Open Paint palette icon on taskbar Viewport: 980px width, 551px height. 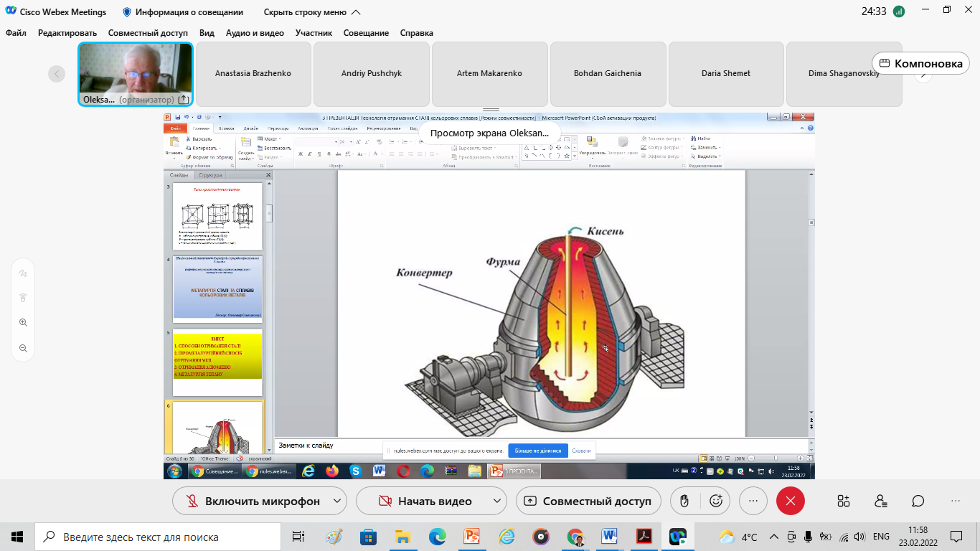[x=334, y=537]
